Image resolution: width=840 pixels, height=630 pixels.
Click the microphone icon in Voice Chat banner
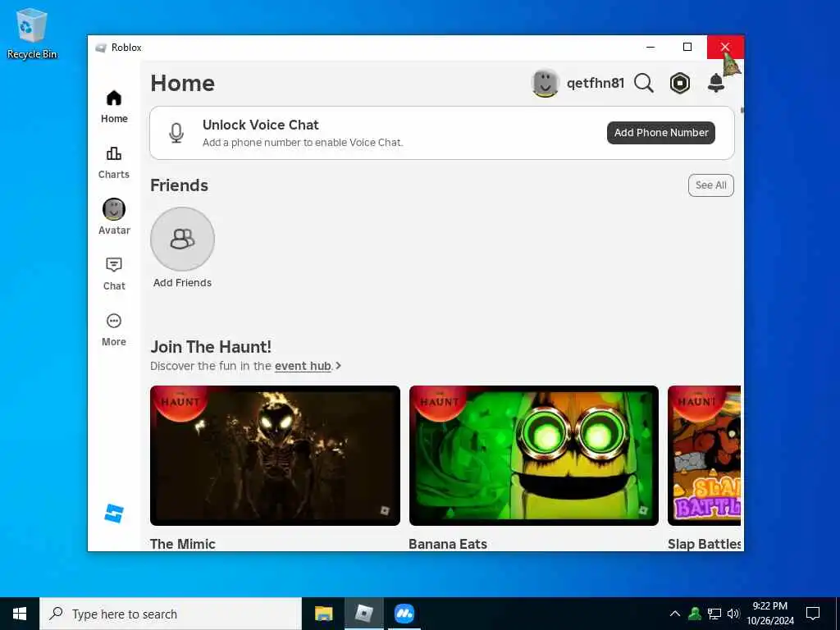pyautogui.click(x=176, y=133)
